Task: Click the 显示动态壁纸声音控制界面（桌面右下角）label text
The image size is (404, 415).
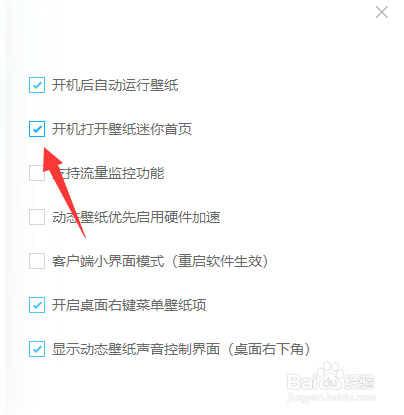Action: tap(181, 349)
